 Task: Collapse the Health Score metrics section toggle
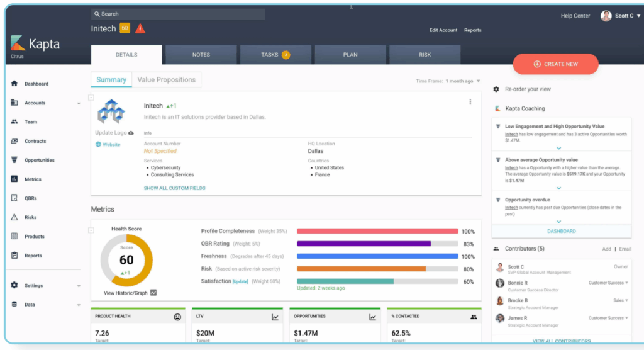[x=91, y=230]
